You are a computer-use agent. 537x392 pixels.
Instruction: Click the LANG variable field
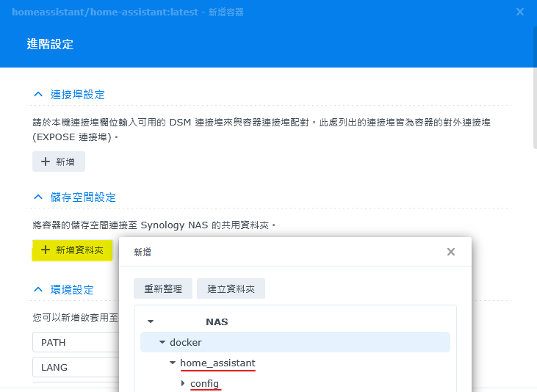pos(76,367)
